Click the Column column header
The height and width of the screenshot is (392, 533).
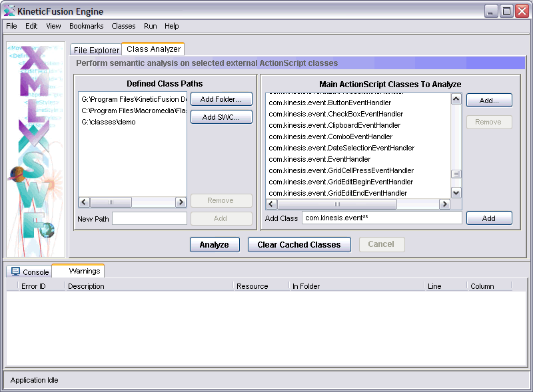(489, 286)
